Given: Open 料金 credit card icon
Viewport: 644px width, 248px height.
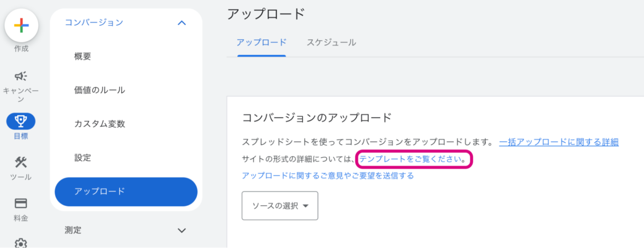Looking at the screenshot, I should [x=21, y=204].
